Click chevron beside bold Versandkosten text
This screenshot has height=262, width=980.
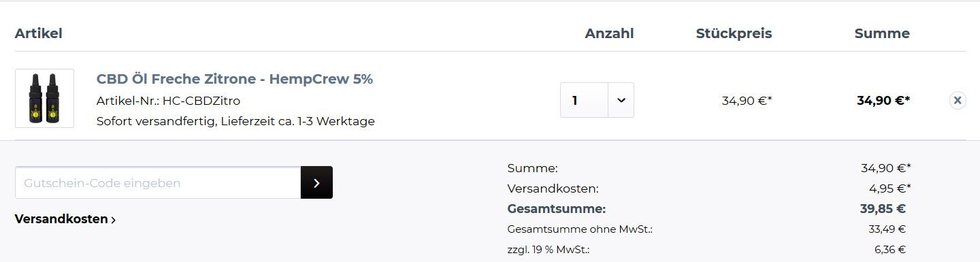click(x=113, y=220)
